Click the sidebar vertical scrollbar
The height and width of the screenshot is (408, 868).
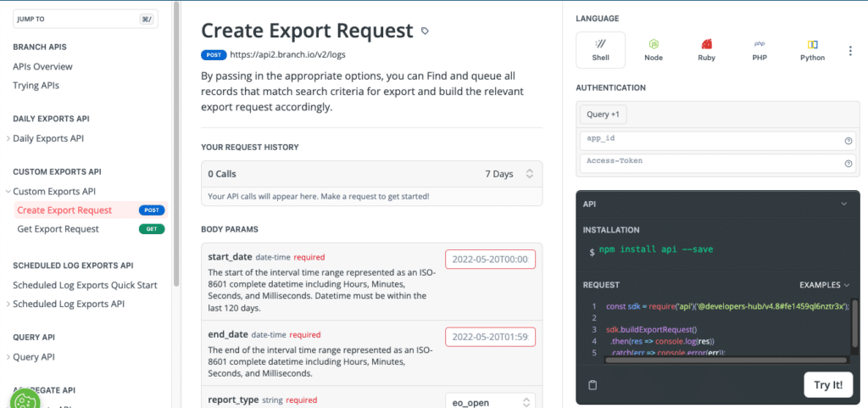tap(176, 144)
